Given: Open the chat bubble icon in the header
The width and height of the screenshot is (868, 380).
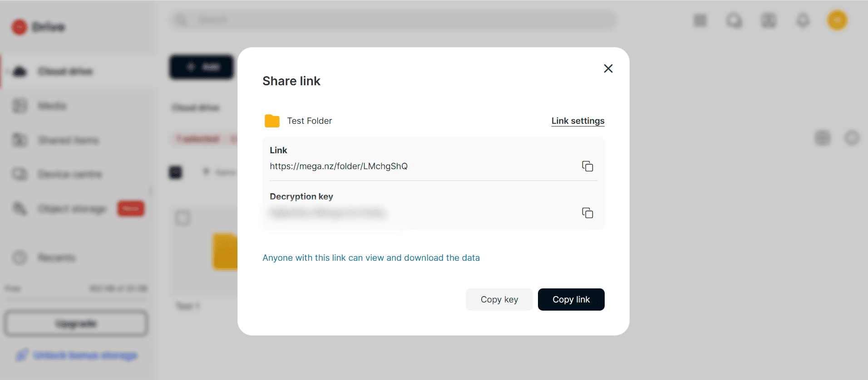Looking at the screenshot, I should pos(734,20).
